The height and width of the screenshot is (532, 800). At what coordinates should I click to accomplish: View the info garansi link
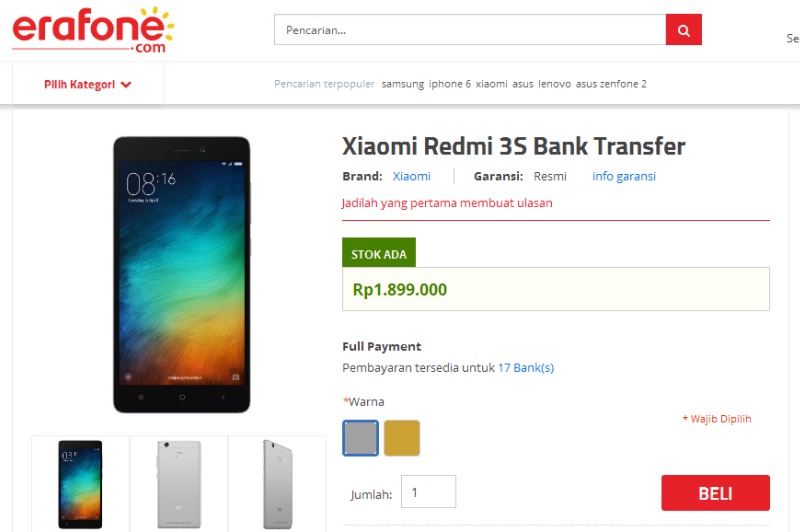(x=624, y=176)
